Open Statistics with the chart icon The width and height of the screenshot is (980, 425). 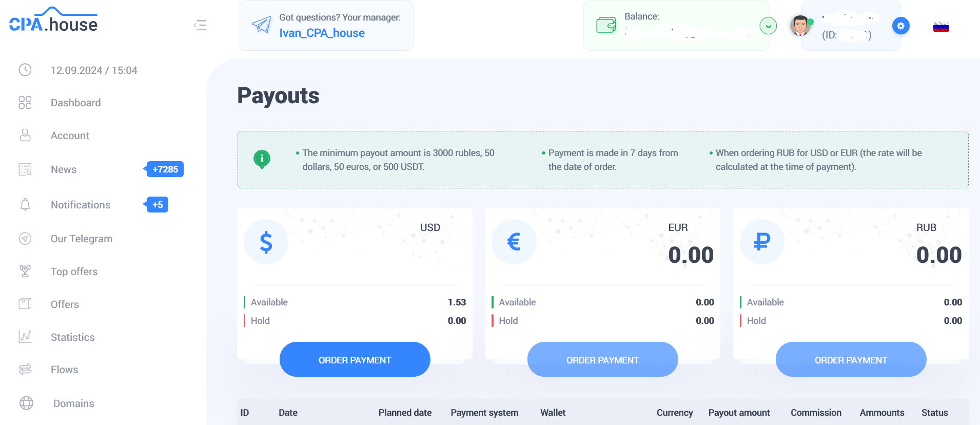click(25, 337)
